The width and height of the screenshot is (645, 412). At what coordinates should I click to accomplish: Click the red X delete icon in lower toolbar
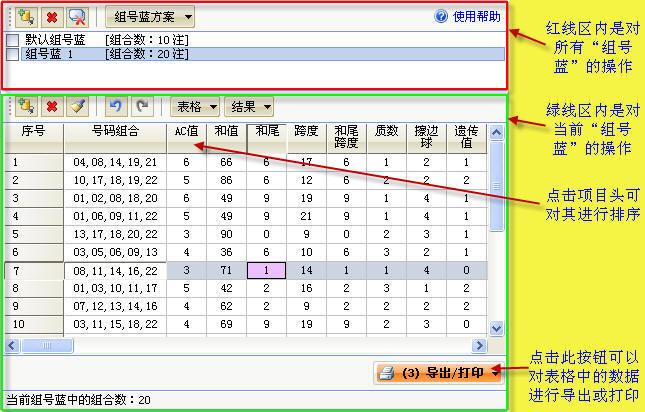(x=52, y=106)
